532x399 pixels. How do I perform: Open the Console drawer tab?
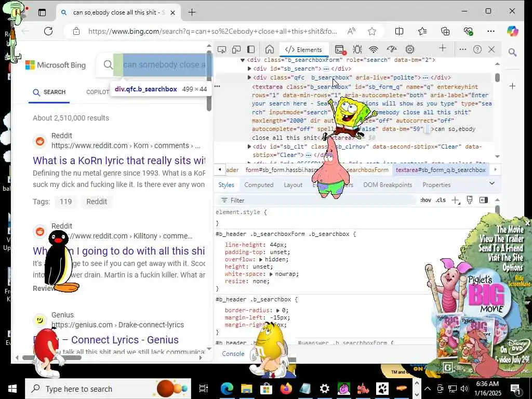(233, 353)
